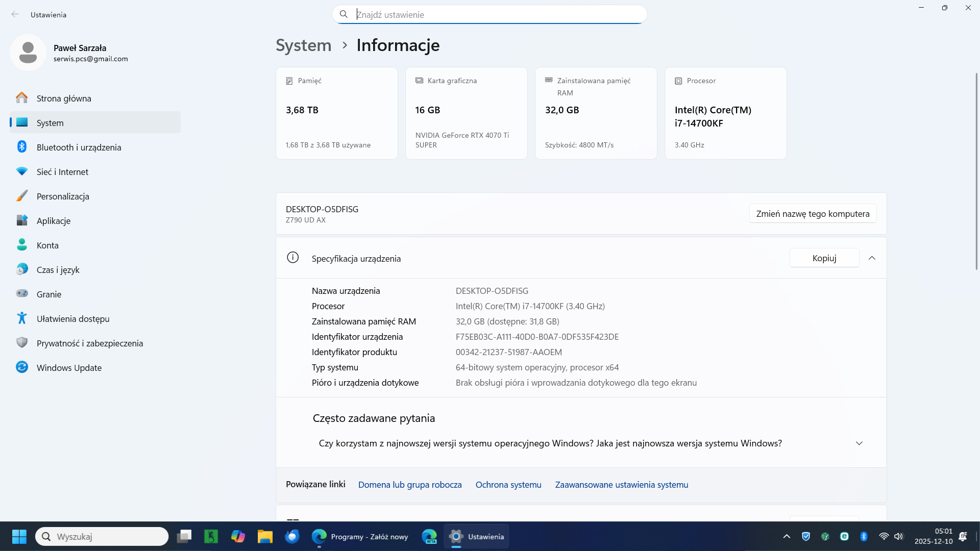Click the Kopiuj button for device specifications
Screen dimensions: 980x551
(x=824, y=258)
